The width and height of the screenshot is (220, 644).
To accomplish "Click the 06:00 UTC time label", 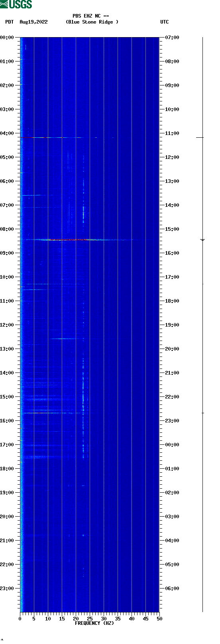I will 172,589.
